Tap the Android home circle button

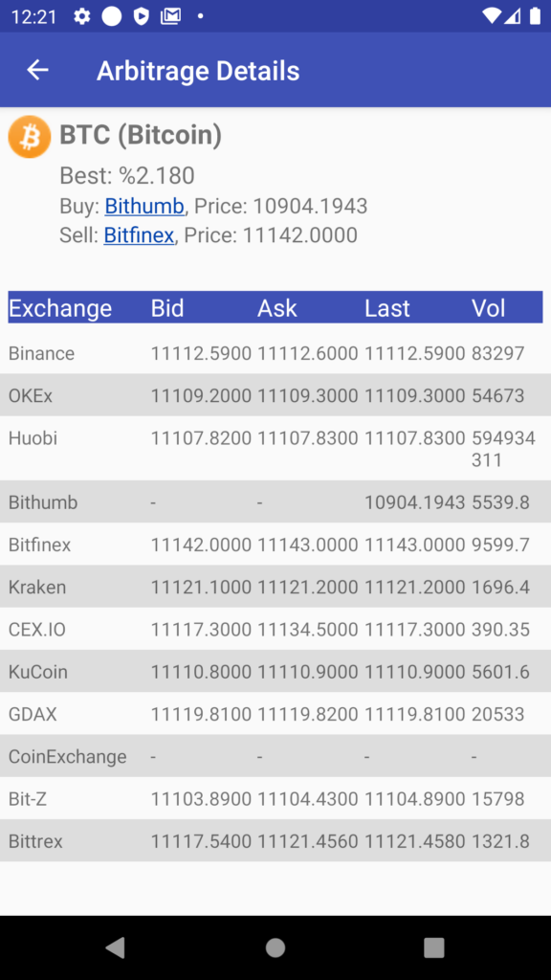pos(275,947)
